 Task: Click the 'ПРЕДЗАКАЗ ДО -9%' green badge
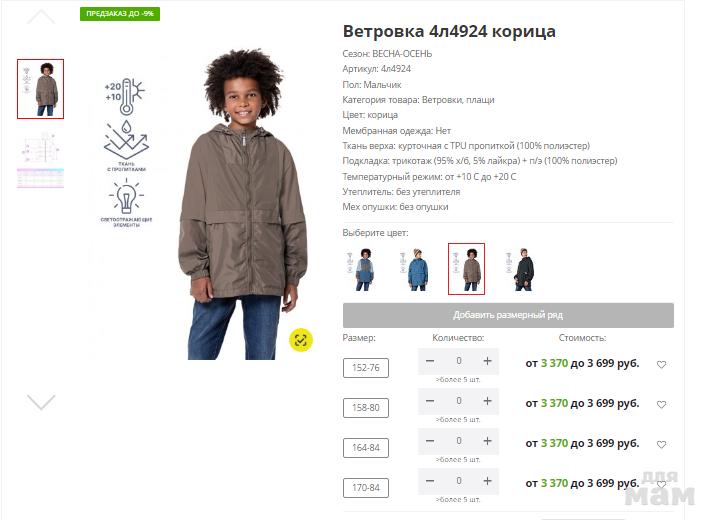(x=120, y=14)
